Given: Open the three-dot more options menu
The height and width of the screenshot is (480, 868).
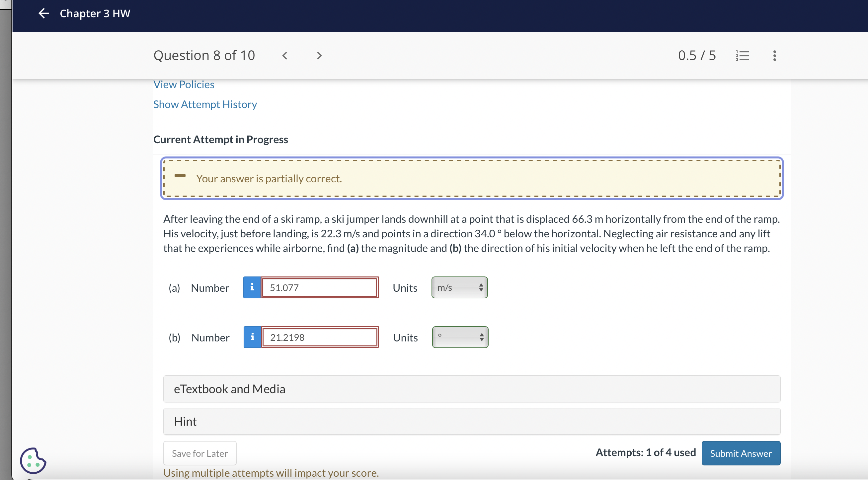Looking at the screenshot, I should (774, 56).
